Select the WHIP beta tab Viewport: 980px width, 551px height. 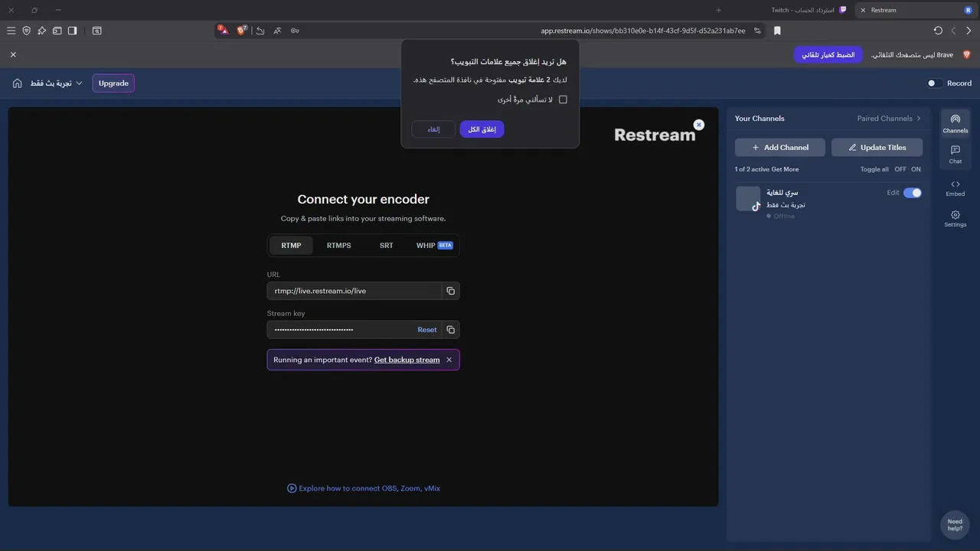434,246
